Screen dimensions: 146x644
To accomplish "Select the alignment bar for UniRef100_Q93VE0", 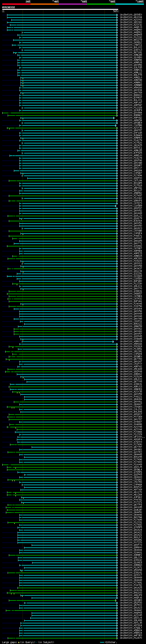I will [63, 15].
